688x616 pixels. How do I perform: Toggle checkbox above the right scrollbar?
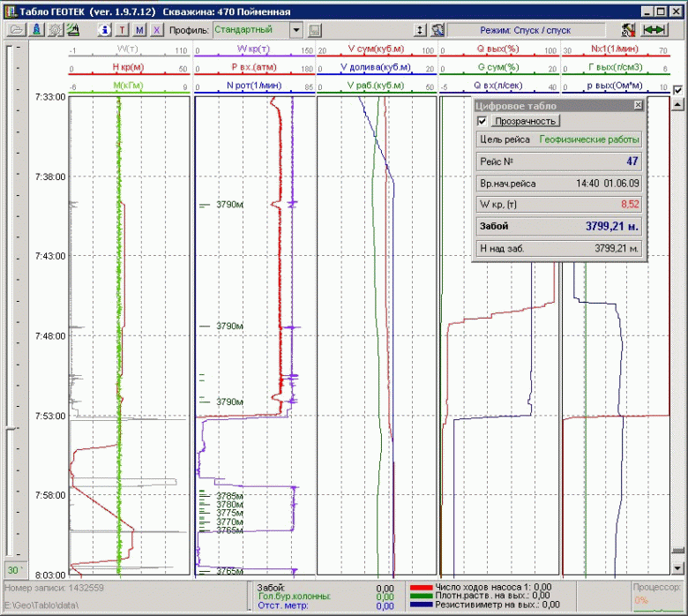click(677, 90)
